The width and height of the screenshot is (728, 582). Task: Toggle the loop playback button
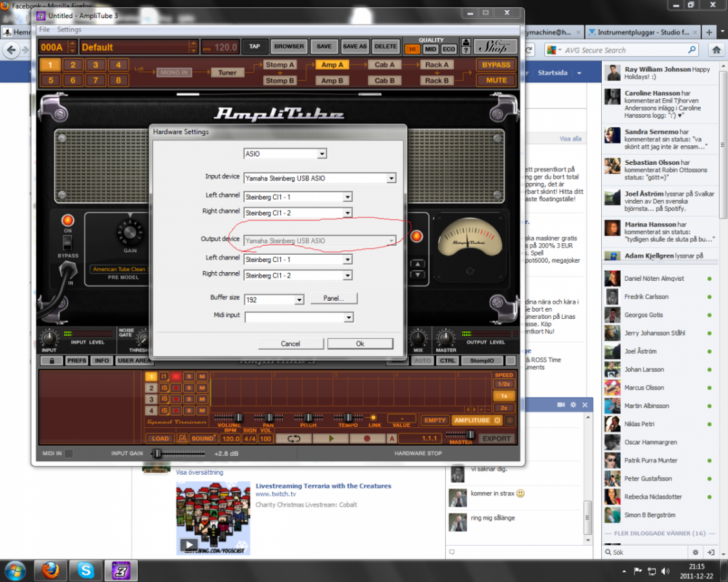click(x=293, y=438)
